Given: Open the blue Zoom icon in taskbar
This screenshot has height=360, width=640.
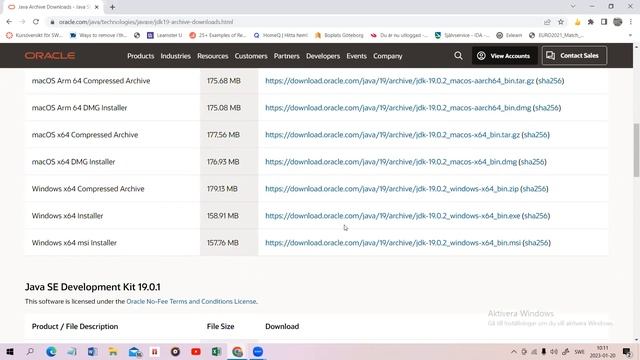Looking at the screenshot, I should (x=258, y=351).
